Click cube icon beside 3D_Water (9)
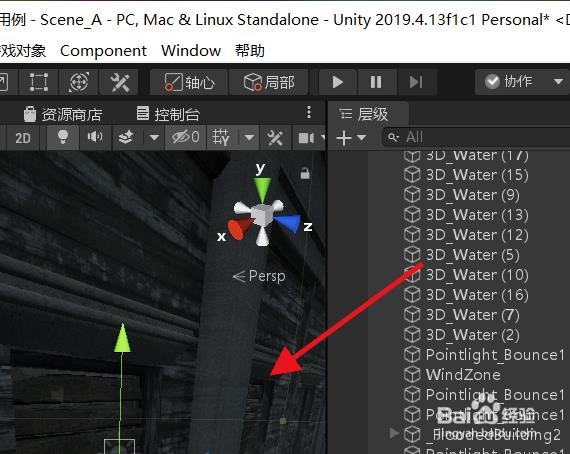This screenshot has height=454, width=570. coord(412,195)
